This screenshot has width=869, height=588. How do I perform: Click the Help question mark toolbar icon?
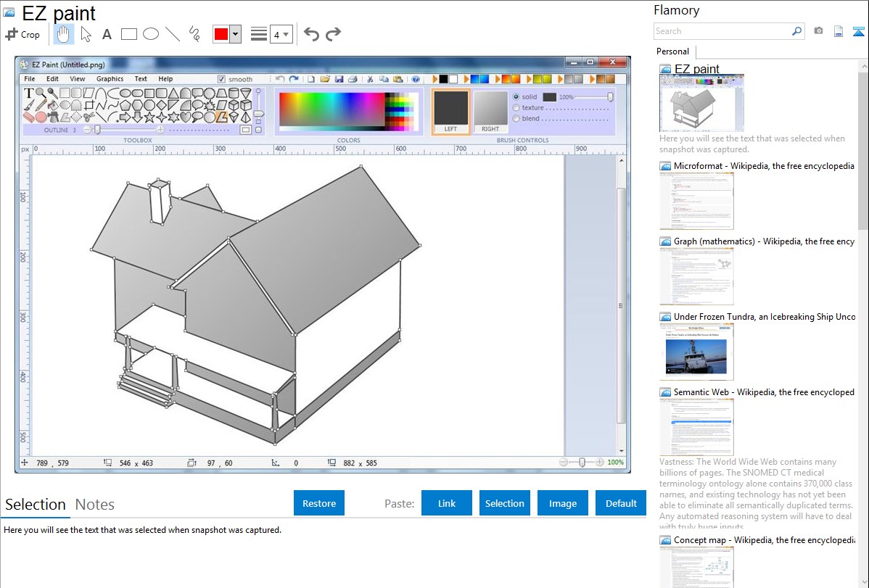pyautogui.click(x=415, y=79)
